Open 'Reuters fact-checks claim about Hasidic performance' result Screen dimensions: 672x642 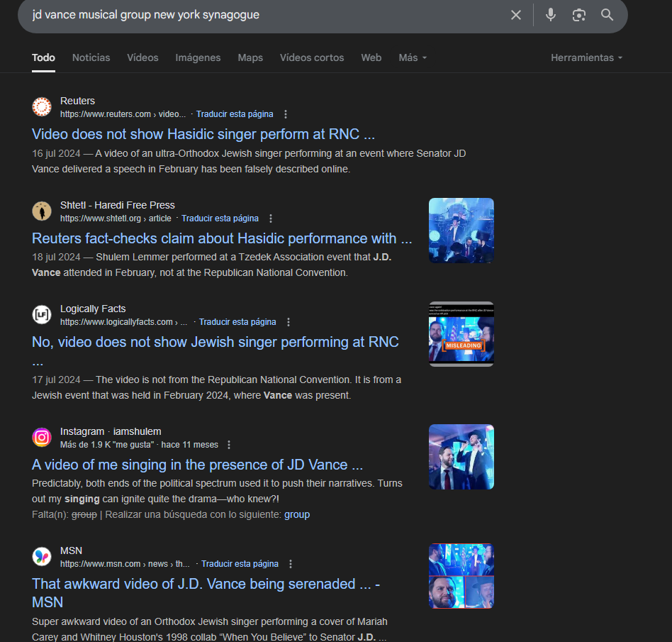pos(222,238)
